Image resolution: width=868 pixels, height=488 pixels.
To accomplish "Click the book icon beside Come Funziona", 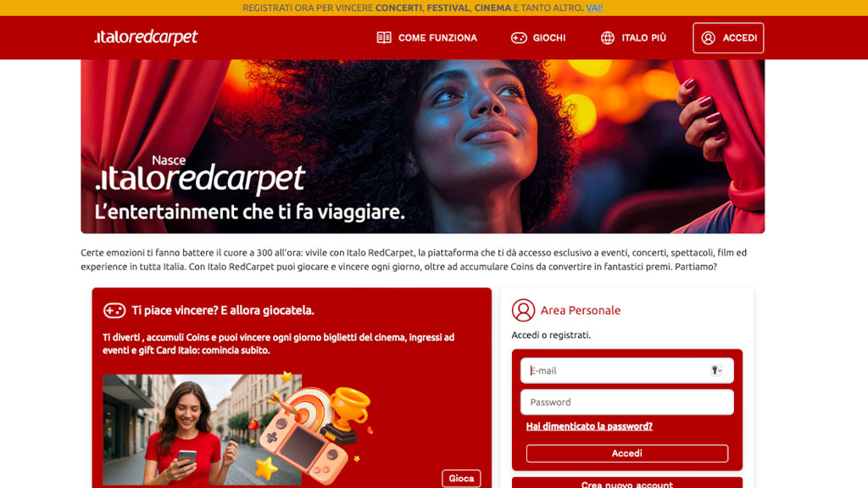I will click(x=384, y=37).
